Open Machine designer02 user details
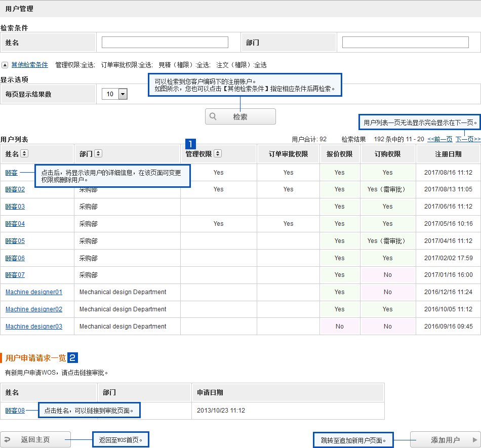 pos(34,309)
